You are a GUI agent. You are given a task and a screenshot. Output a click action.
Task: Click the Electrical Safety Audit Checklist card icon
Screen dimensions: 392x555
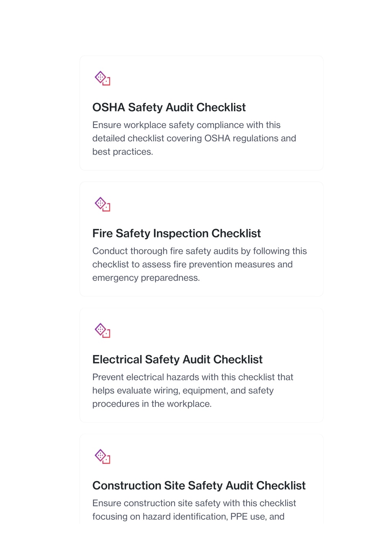coord(103,330)
